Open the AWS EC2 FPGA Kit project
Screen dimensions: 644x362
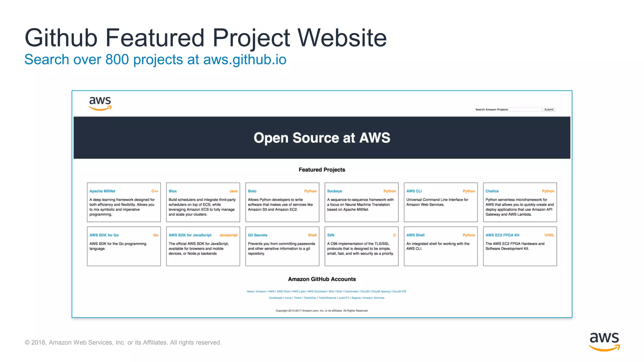point(502,235)
